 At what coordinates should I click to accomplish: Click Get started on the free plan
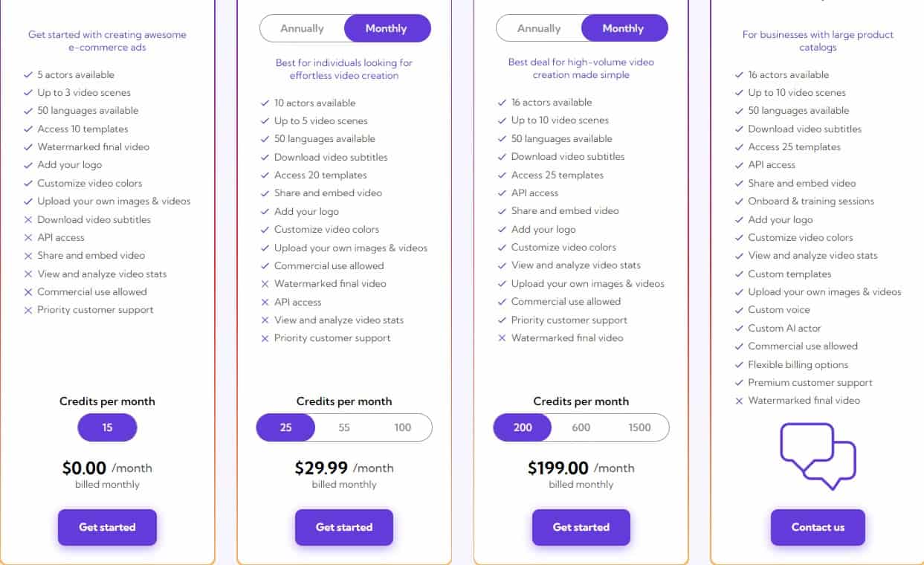[x=107, y=527]
